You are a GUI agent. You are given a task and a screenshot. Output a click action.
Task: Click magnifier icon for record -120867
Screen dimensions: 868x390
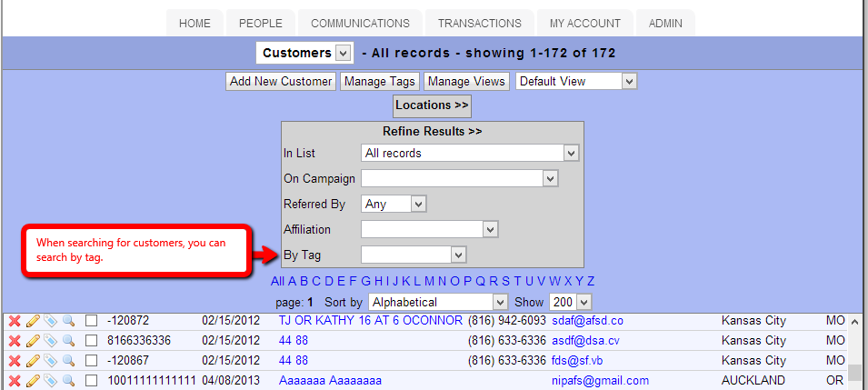[x=68, y=361]
